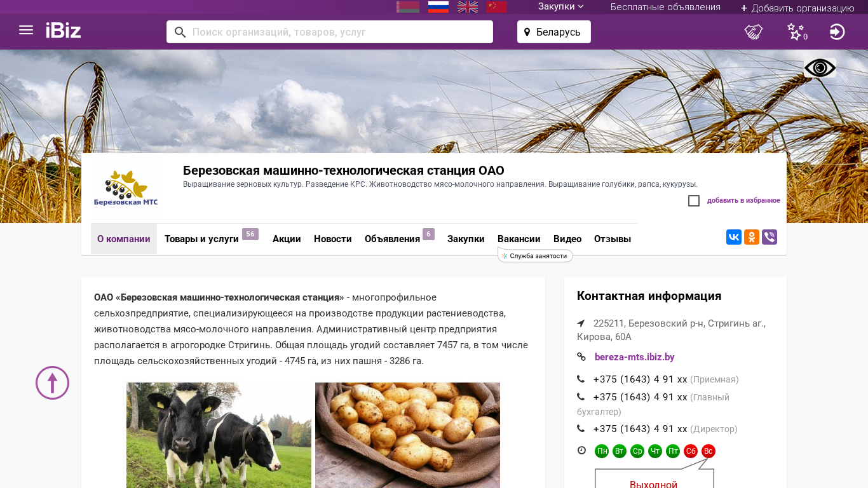Switch to the Chinese flag language
The height and width of the screenshot is (488, 868).
[x=497, y=7]
